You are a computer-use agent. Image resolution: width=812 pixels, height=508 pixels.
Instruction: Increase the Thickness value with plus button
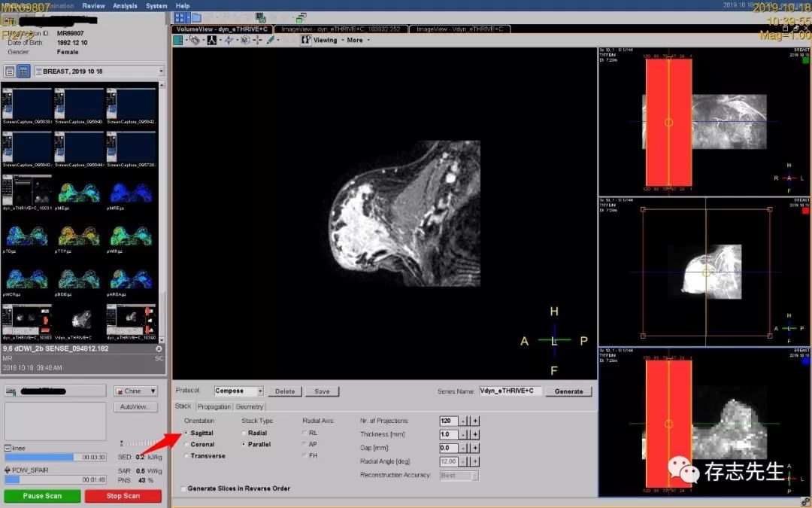point(475,434)
